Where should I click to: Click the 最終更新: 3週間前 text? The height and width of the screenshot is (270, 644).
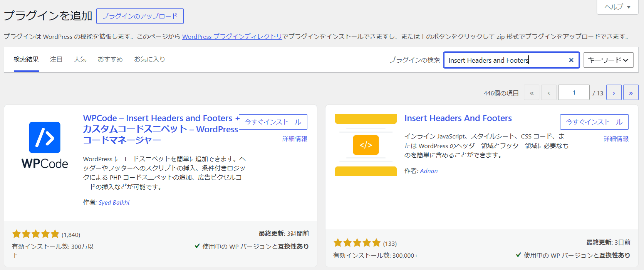click(x=284, y=233)
